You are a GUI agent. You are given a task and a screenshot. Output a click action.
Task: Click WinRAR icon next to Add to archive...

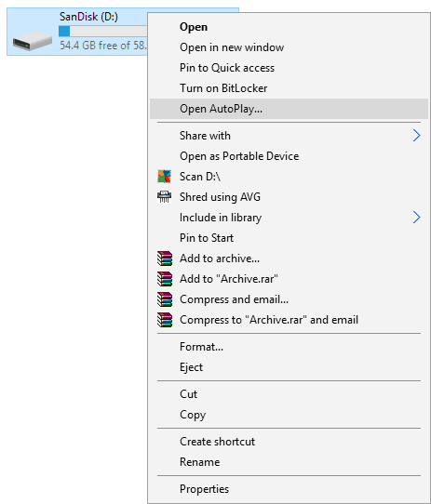165,259
